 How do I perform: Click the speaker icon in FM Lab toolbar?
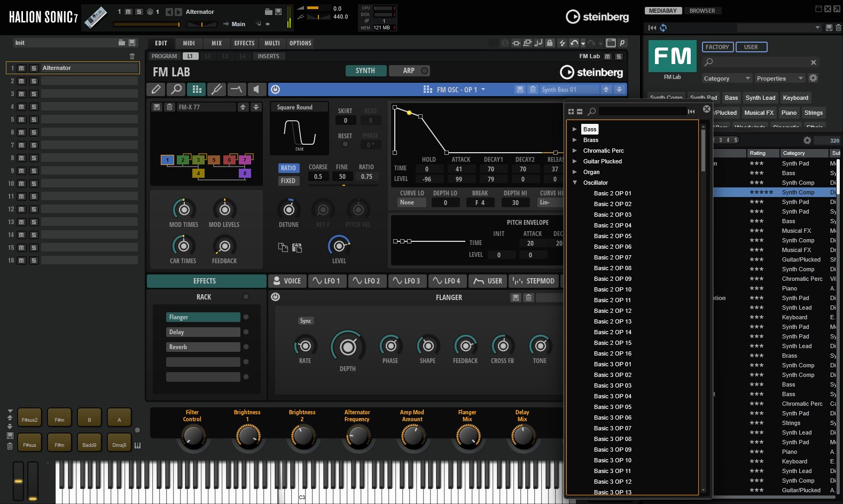256,89
